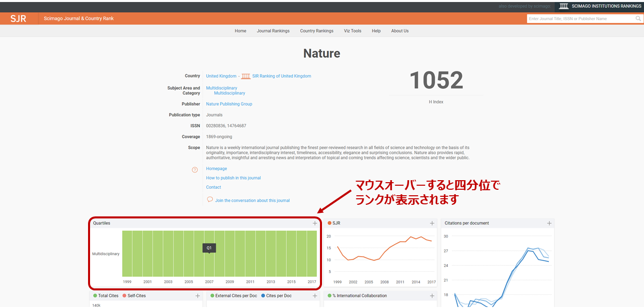Open Nature Publishing Group publisher link
Image resolution: width=644 pixels, height=308 pixels.
coord(229,104)
